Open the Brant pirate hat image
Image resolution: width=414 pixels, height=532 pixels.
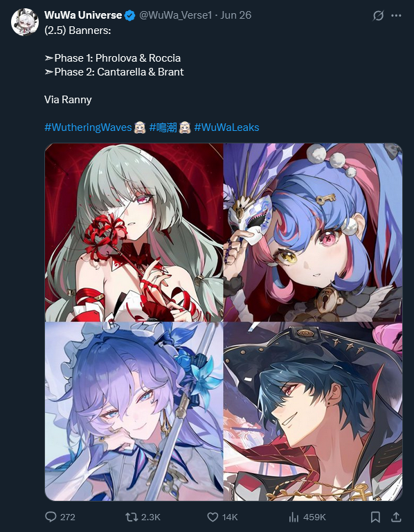[x=313, y=411]
